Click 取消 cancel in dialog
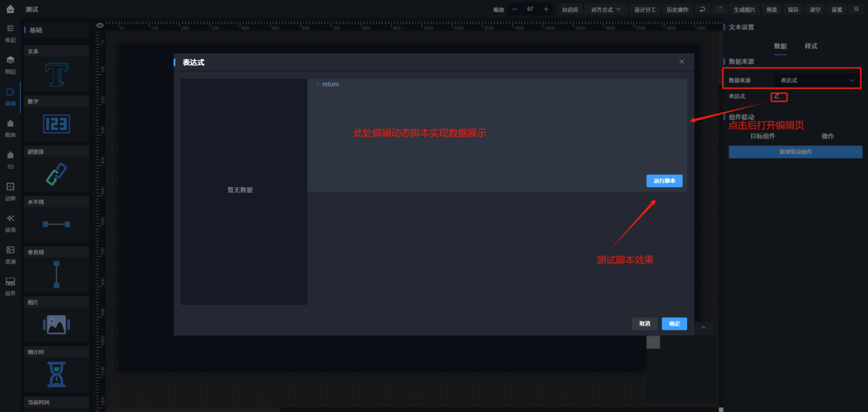The height and width of the screenshot is (412, 868). (x=645, y=324)
